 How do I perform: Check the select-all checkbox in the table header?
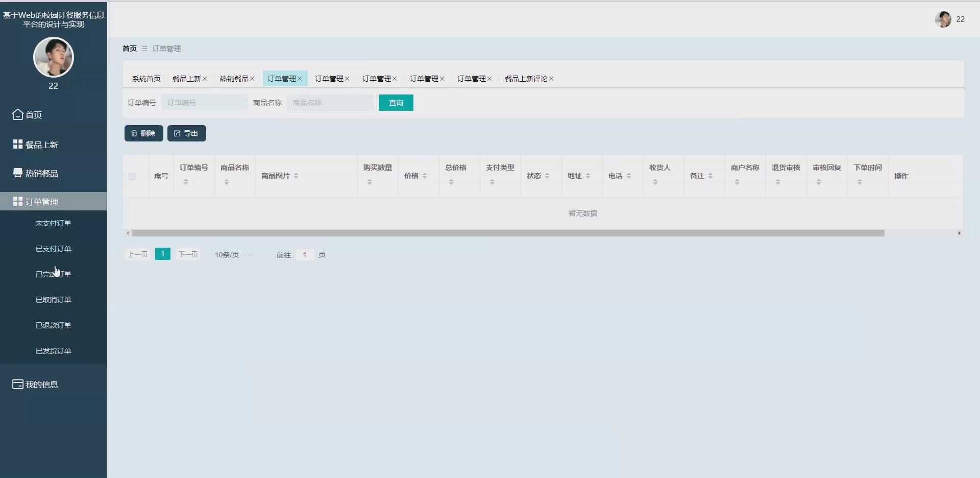(132, 176)
